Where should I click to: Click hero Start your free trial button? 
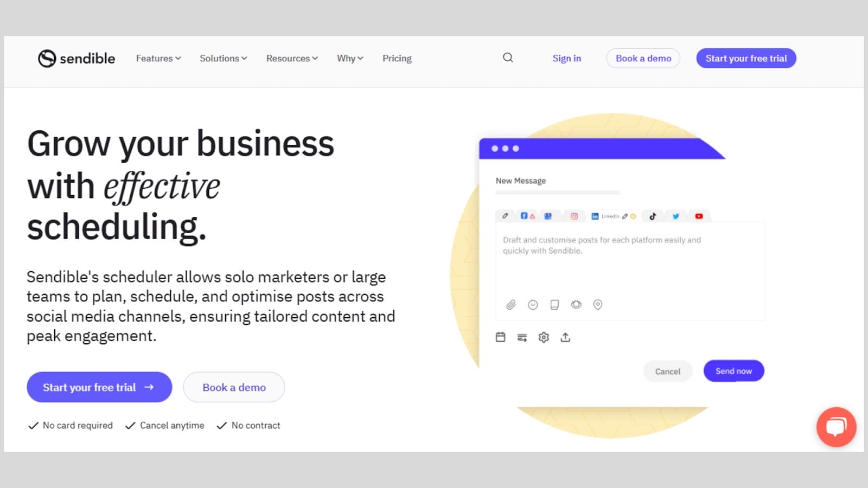[99, 387]
